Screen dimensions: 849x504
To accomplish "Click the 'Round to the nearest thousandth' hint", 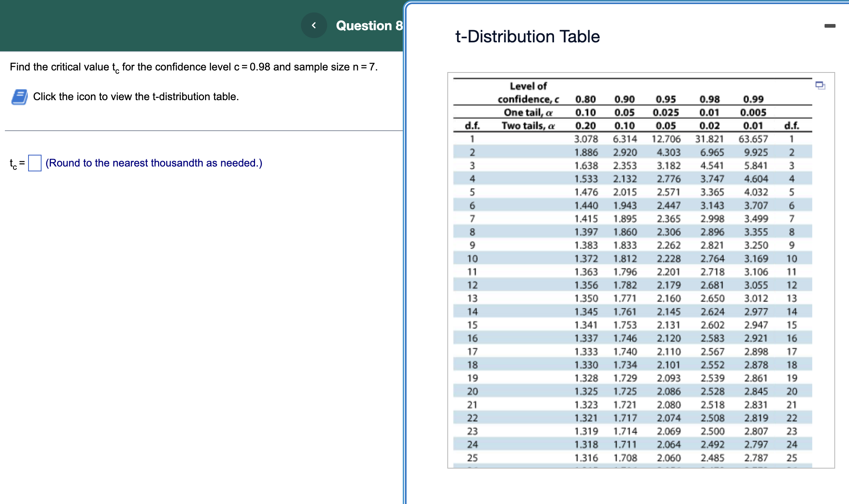I will point(154,163).
